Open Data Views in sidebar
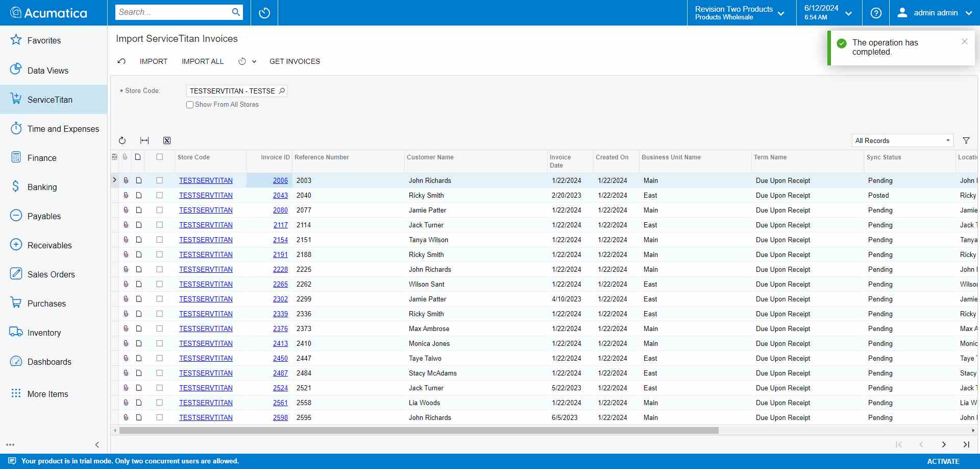 coord(48,71)
